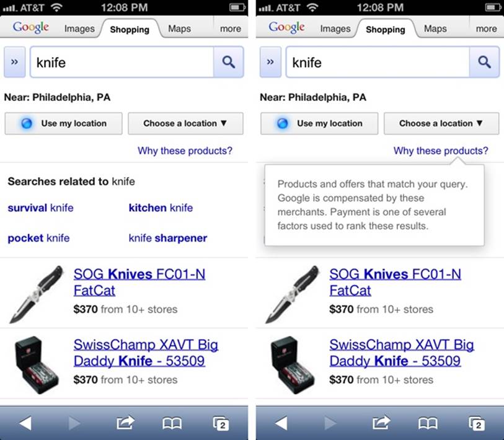Tap the search magnifier icon in right screen
The width and height of the screenshot is (504, 440).
coord(484,62)
